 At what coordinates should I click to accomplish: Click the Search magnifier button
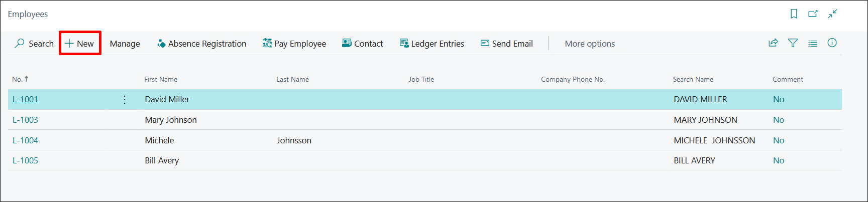(34, 44)
